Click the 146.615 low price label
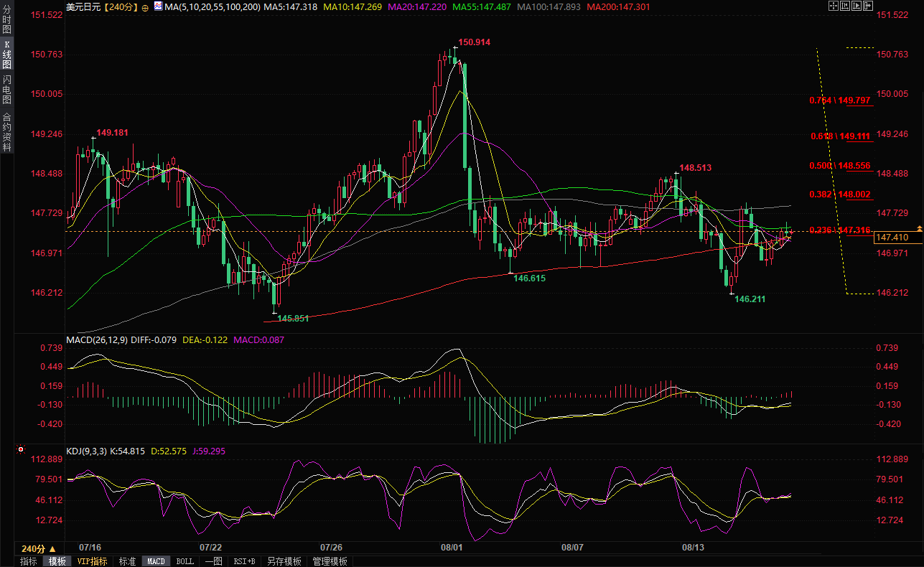The width and height of the screenshot is (924, 567). (x=530, y=278)
